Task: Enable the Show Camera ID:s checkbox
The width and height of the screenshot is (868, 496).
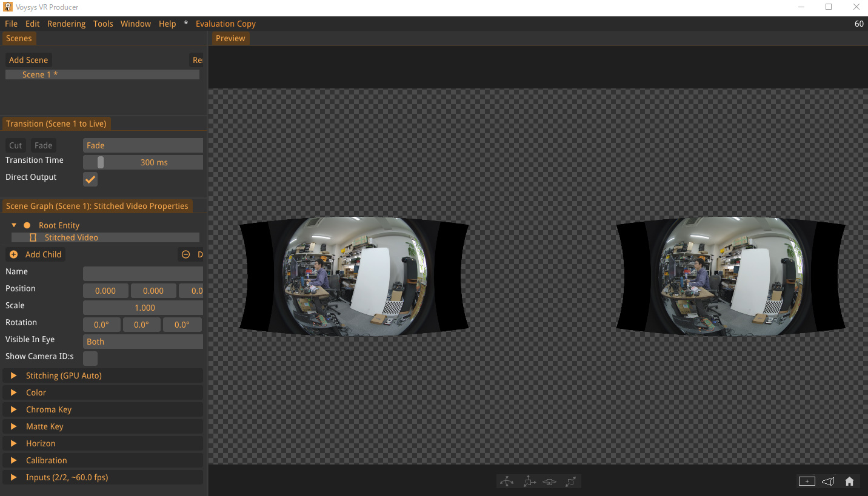Action: [x=90, y=358]
